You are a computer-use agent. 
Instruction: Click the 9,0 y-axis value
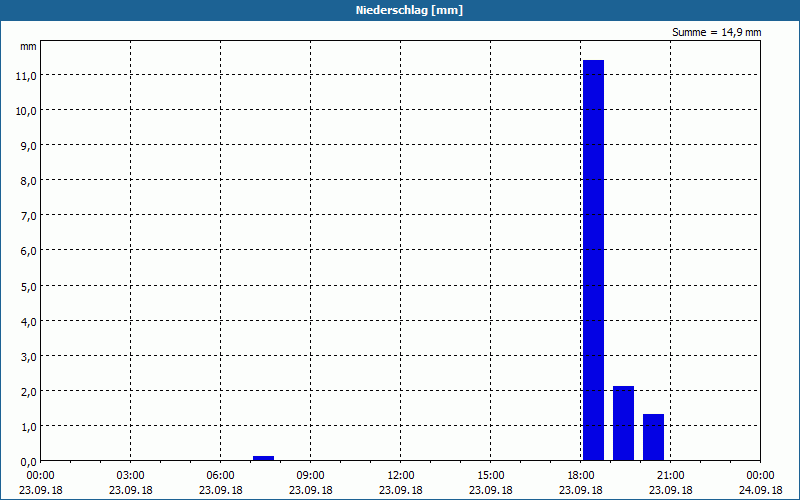(28, 146)
